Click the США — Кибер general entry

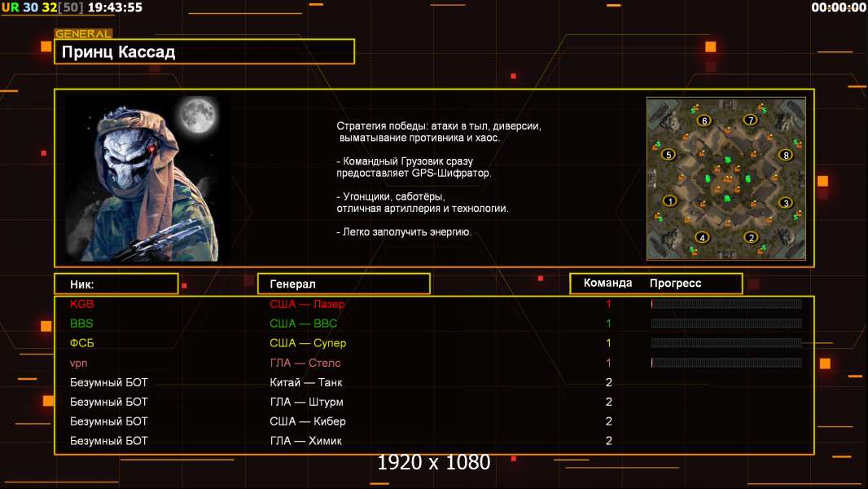[x=308, y=421]
